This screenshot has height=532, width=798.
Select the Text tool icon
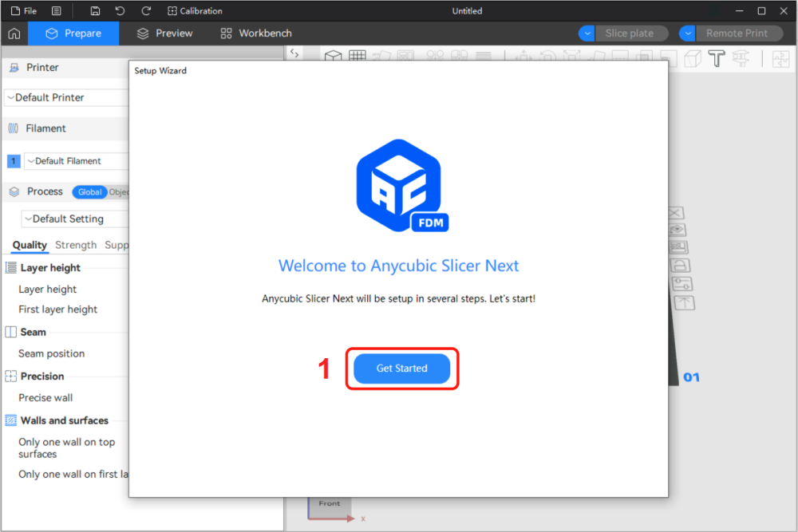coord(717,58)
